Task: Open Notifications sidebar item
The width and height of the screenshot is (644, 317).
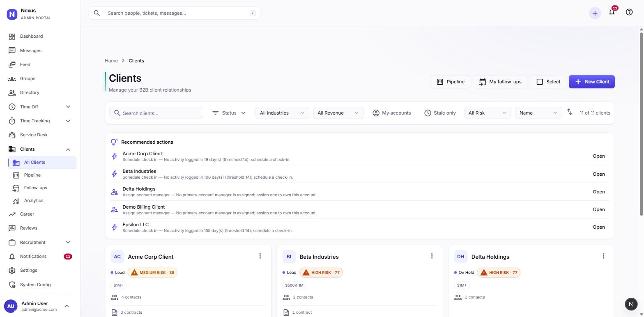Action: [40, 256]
